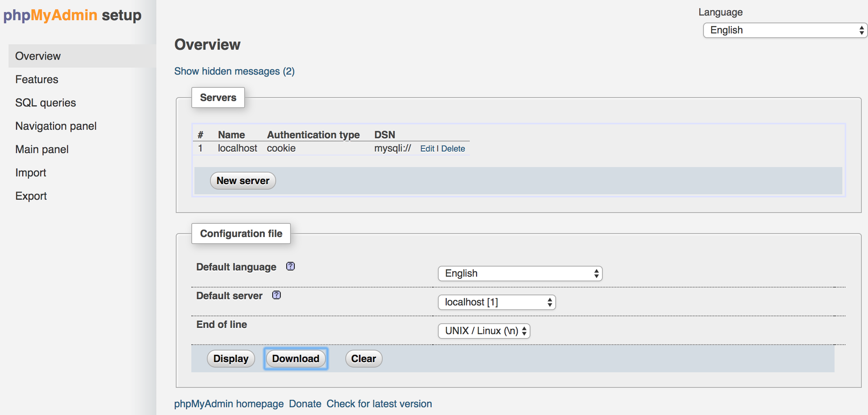Click the 'Overview' page title
This screenshot has height=415, width=868.
point(207,45)
